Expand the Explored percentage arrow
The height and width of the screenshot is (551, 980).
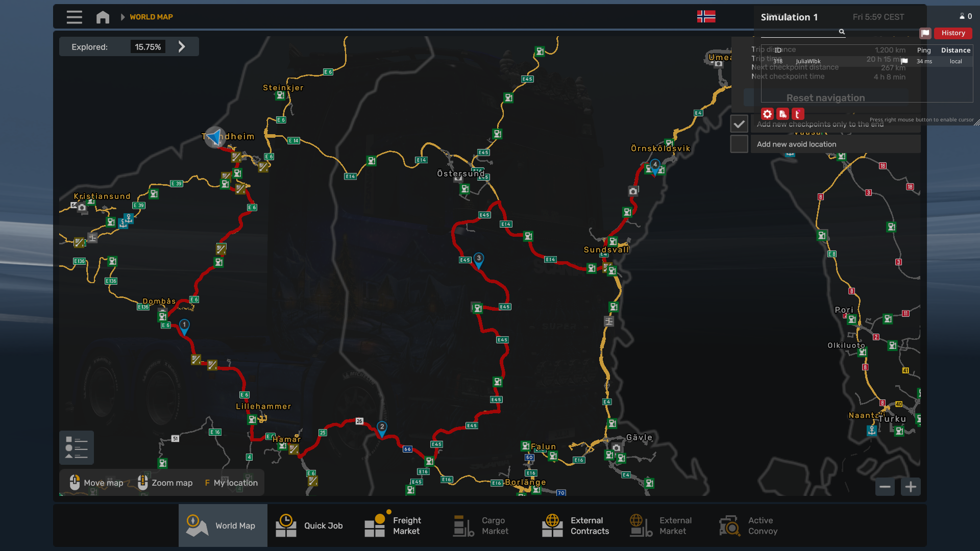tap(182, 47)
